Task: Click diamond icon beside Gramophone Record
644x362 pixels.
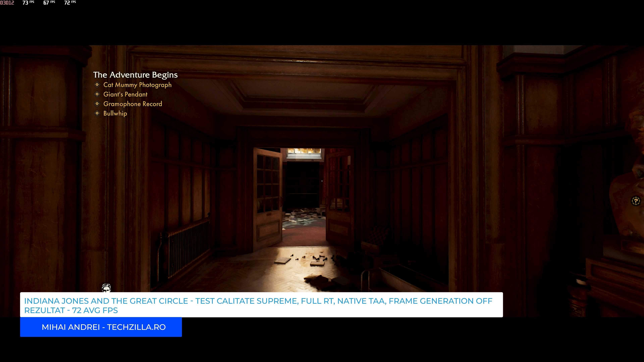Action: click(97, 104)
